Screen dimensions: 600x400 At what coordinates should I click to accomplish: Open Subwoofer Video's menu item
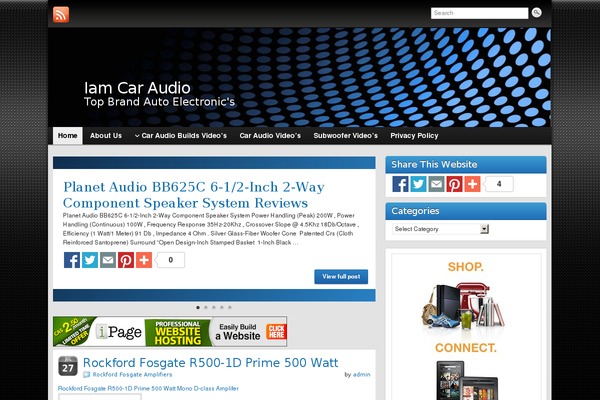(346, 136)
